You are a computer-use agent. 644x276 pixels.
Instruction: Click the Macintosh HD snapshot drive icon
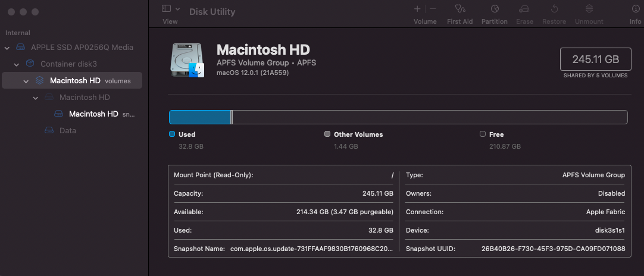coord(59,114)
